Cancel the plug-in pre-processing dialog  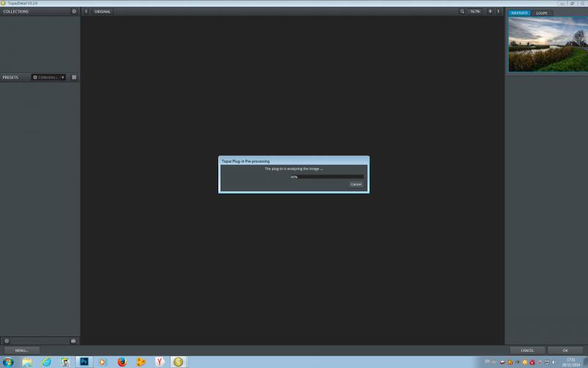click(x=356, y=185)
